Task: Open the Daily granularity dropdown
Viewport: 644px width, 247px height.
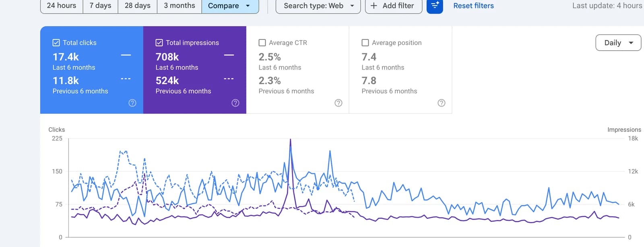Action: pyautogui.click(x=618, y=43)
